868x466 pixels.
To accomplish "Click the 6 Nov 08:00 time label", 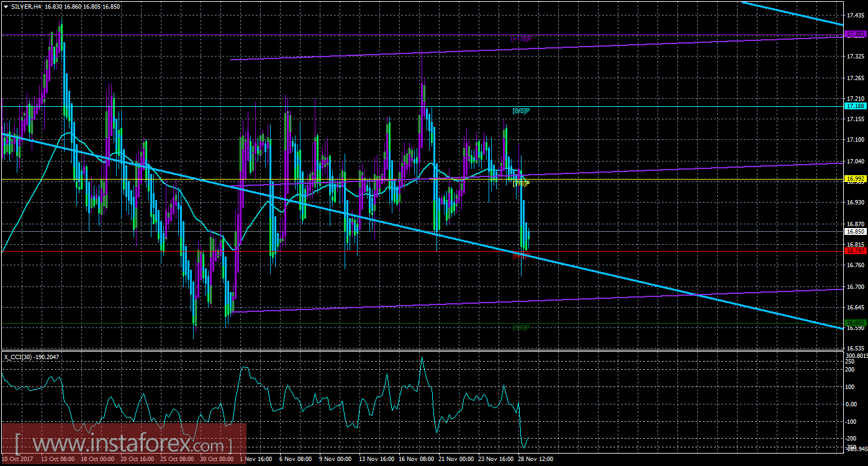I will 296,460.
